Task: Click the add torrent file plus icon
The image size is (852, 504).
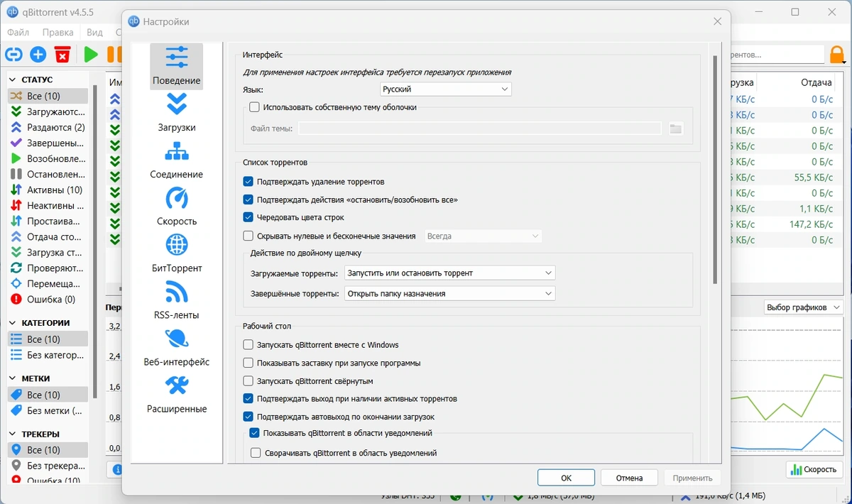Action: pyautogui.click(x=38, y=54)
